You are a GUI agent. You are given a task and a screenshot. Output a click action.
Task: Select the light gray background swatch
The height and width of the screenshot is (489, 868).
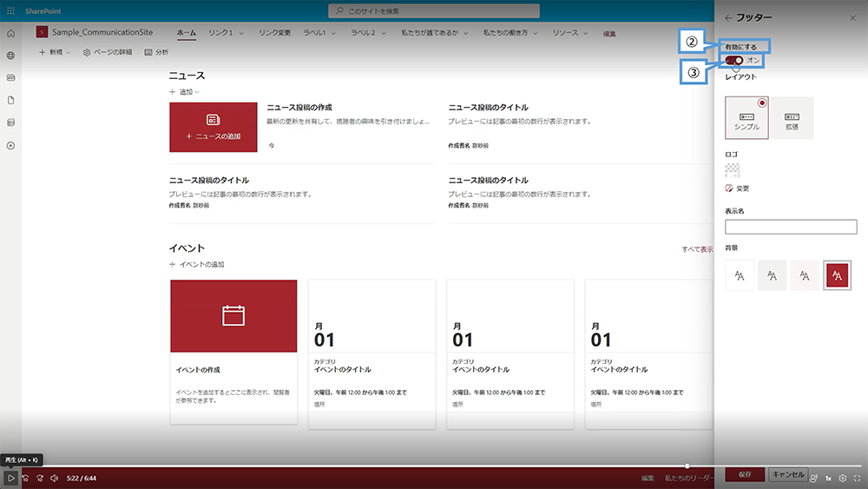pos(772,275)
